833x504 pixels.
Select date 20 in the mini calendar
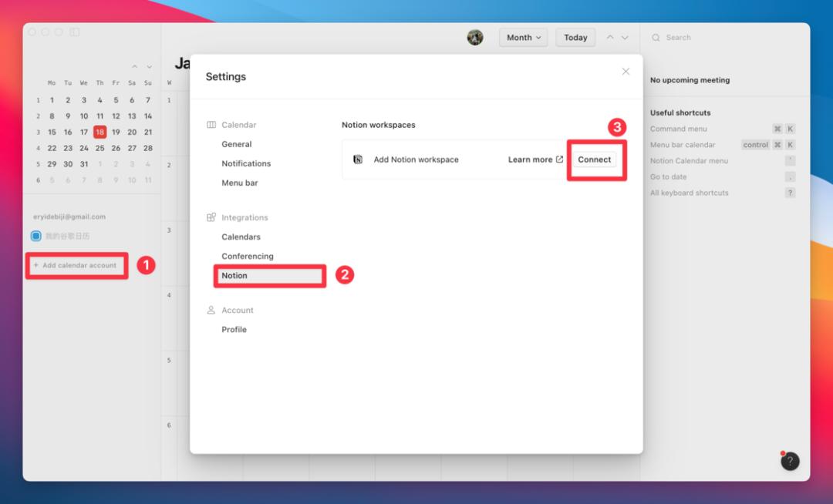[132, 132]
